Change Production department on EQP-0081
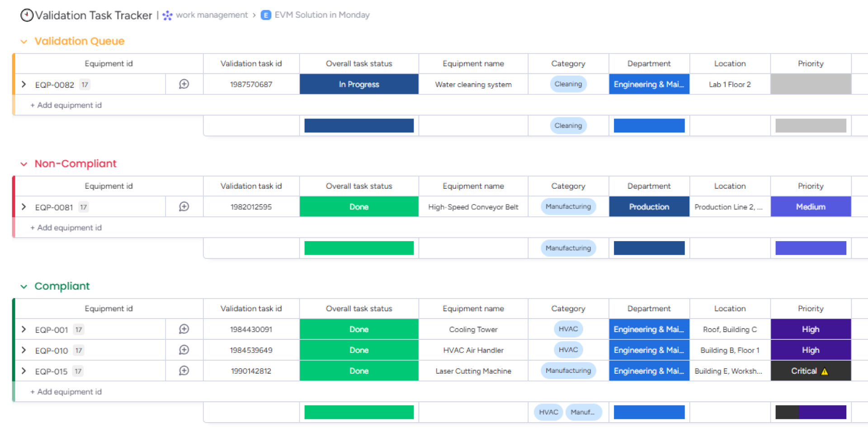 pos(649,207)
